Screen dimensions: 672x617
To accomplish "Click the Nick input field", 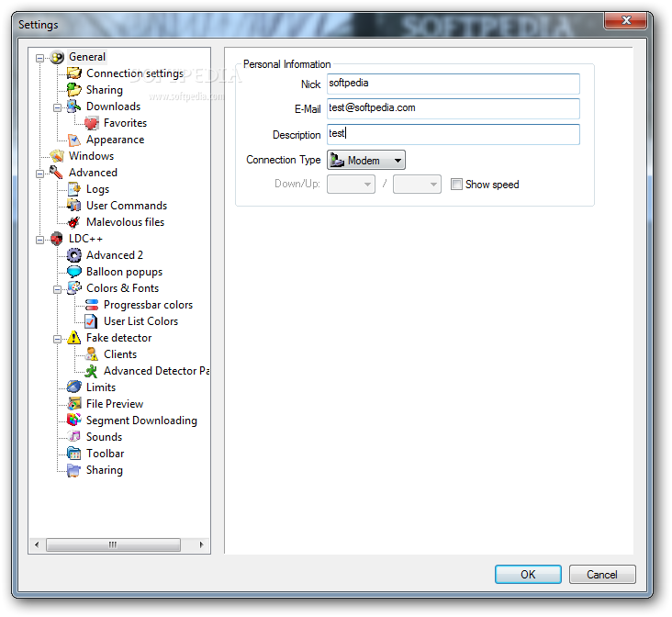I will [x=453, y=84].
